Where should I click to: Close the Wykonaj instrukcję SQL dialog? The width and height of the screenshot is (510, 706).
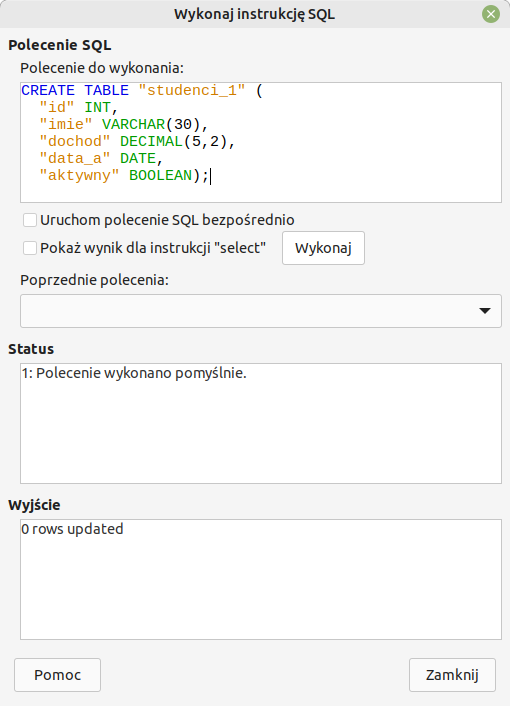pos(491,14)
